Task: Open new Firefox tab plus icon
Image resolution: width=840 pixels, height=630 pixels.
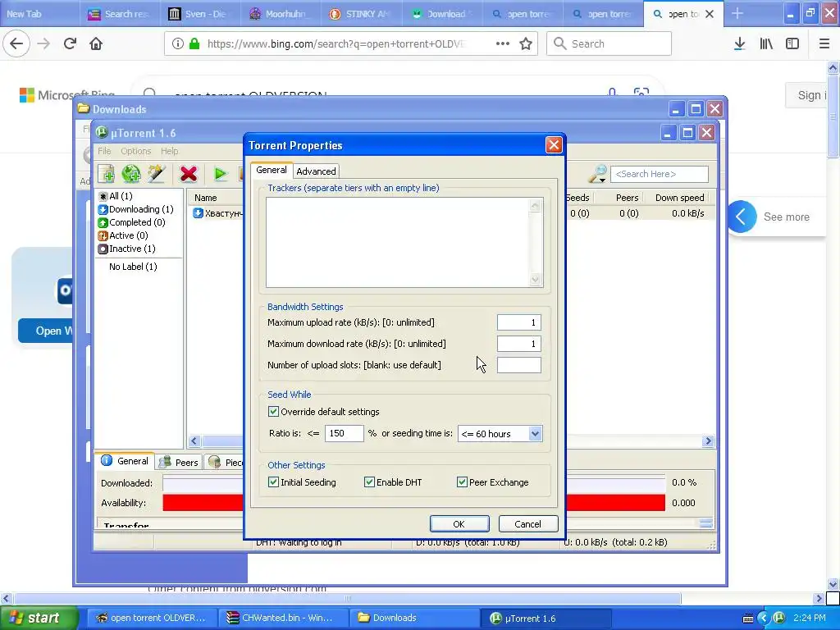Action: click(737, 13)
